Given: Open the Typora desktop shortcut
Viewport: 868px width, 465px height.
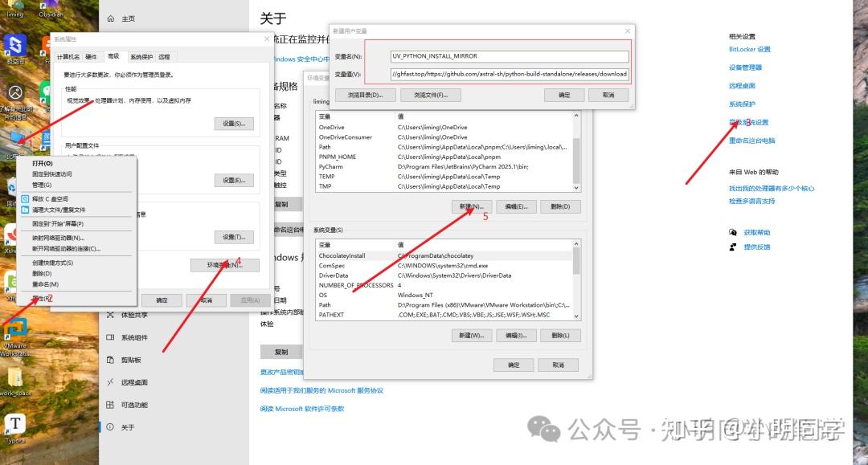Looking at the screenshot, I should click(15, 429).
